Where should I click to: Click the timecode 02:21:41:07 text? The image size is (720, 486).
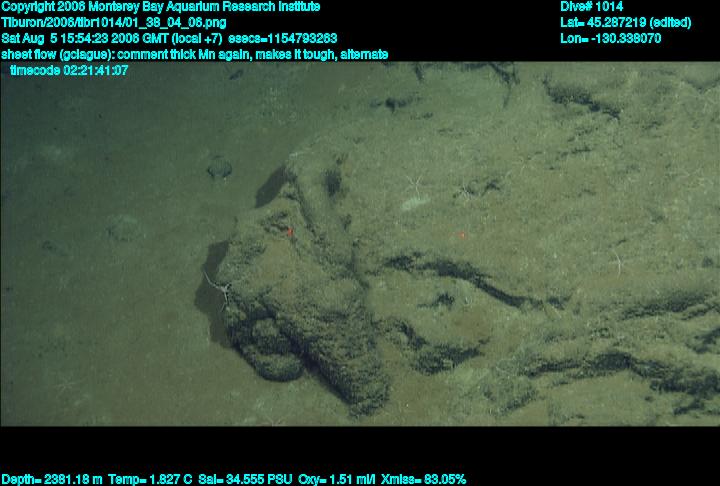[68, 71]
